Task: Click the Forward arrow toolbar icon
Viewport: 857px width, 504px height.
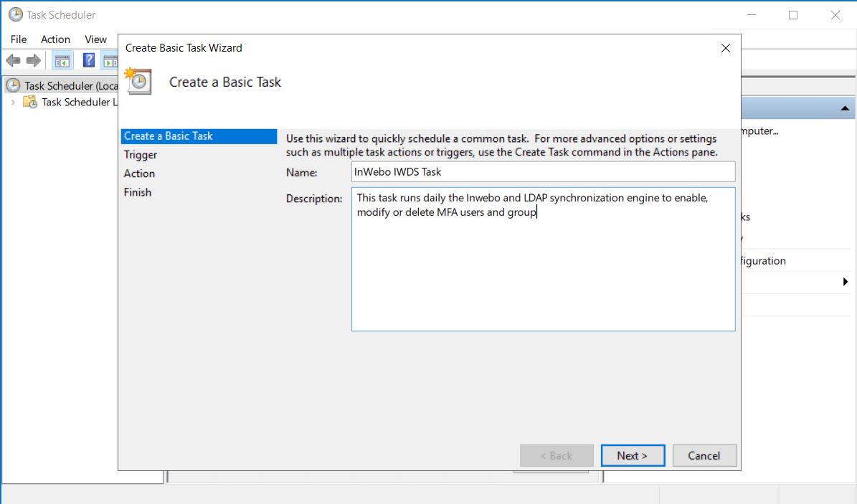Action: (x=33, y=60)
